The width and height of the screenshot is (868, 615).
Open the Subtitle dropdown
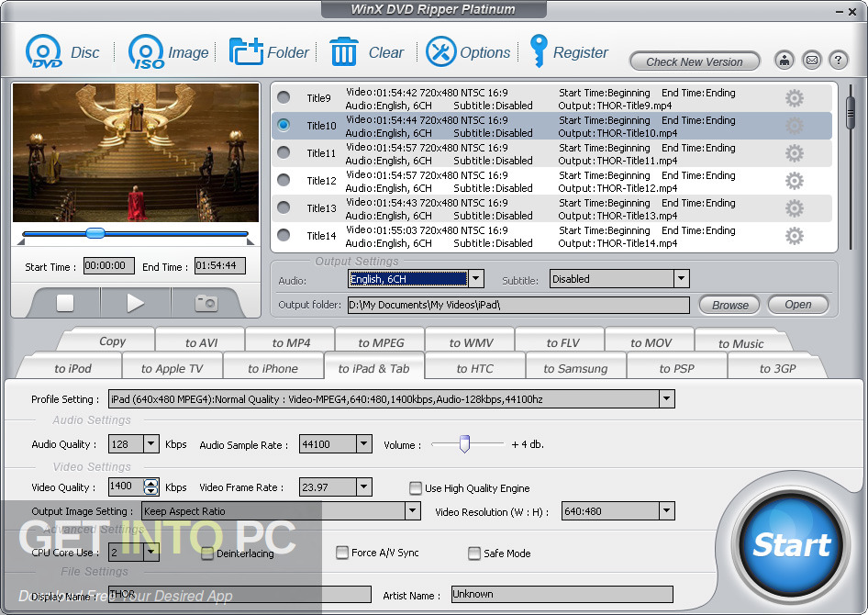tap(682, 278)
